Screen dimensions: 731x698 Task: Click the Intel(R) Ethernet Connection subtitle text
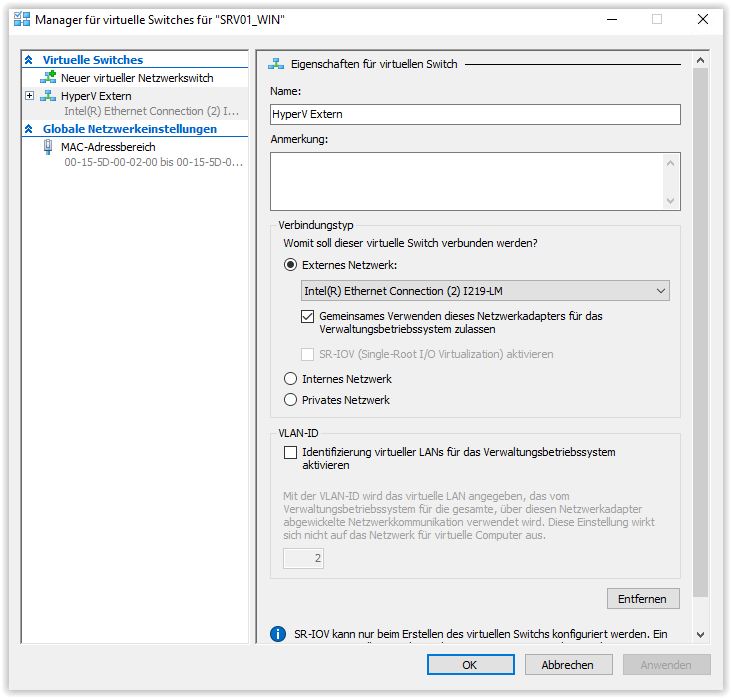[x=152, y=111]
